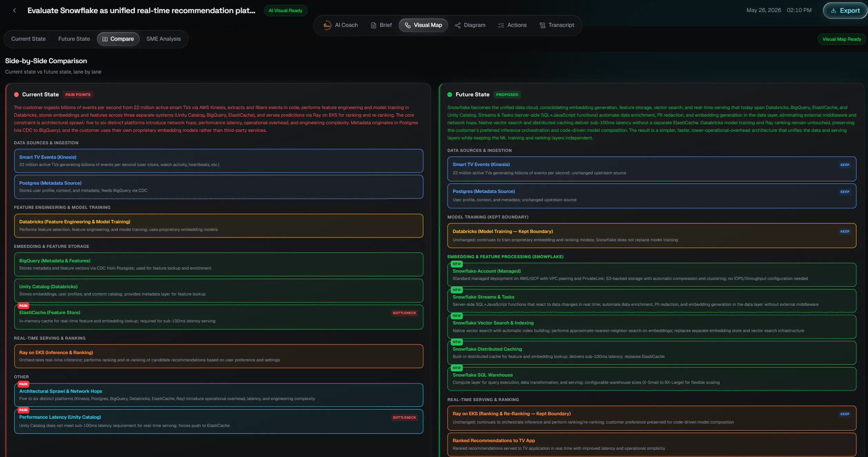Click the Visual Map tab icon

[408, 25]
